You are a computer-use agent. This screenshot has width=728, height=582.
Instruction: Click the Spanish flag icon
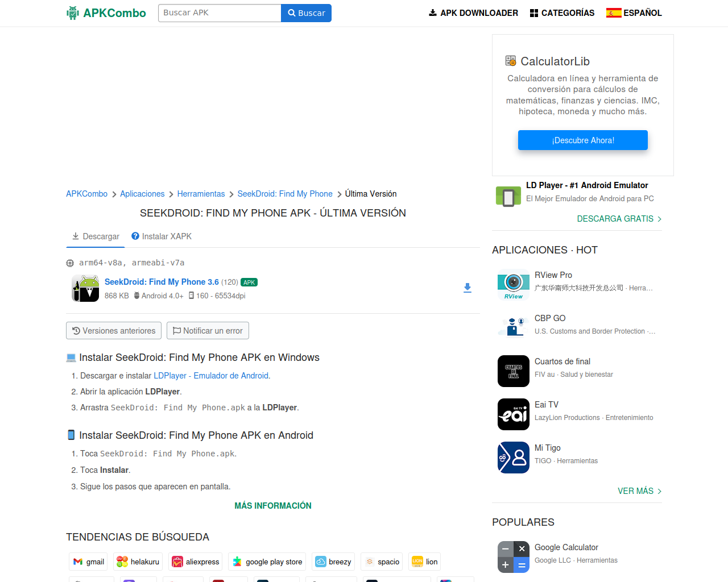[x=614, y=13]
